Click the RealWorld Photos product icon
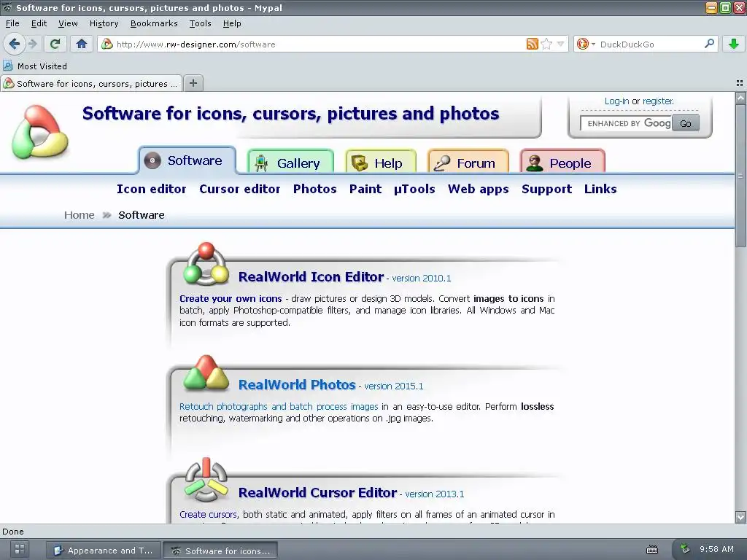This screenshot has width=747, height=560. 206,373
